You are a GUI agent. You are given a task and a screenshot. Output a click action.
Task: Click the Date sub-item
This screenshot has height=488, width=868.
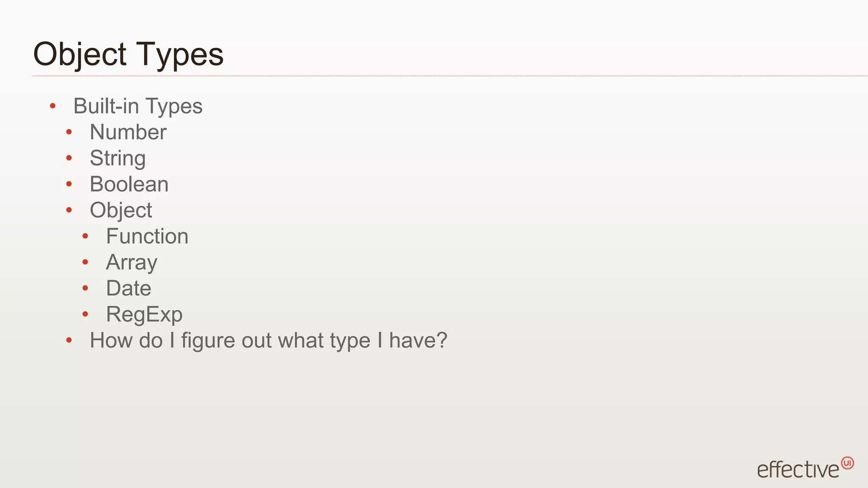click(128, 288)
